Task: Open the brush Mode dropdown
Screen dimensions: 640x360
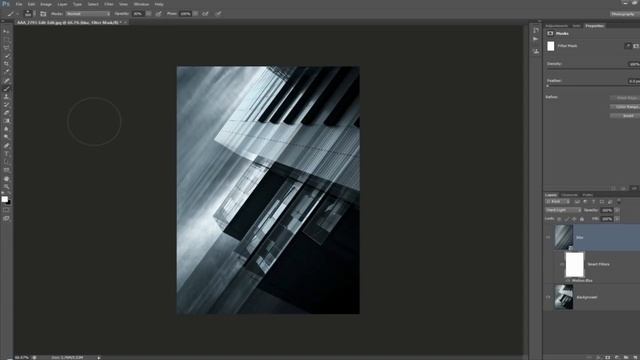Action: click(x=88, y=14)
